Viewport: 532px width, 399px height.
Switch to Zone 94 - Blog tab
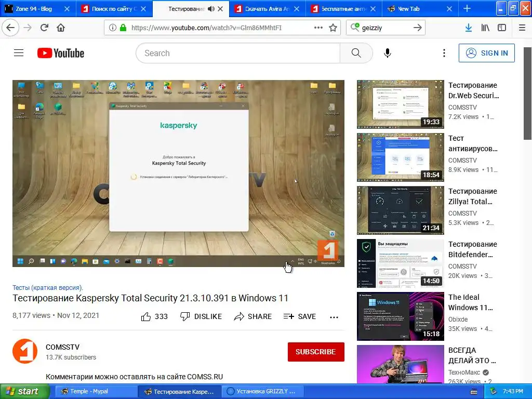[34, 9]
